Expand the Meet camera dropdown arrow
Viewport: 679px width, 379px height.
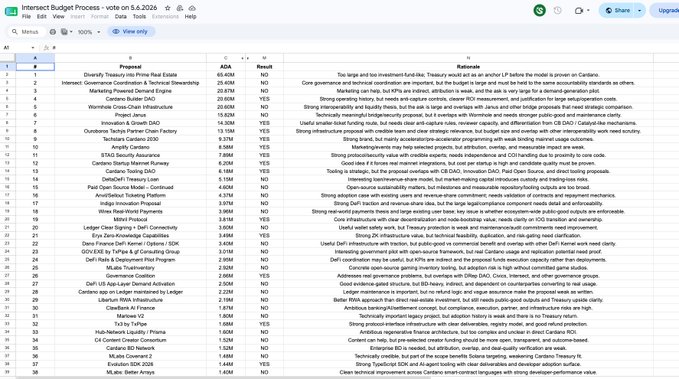588,10
